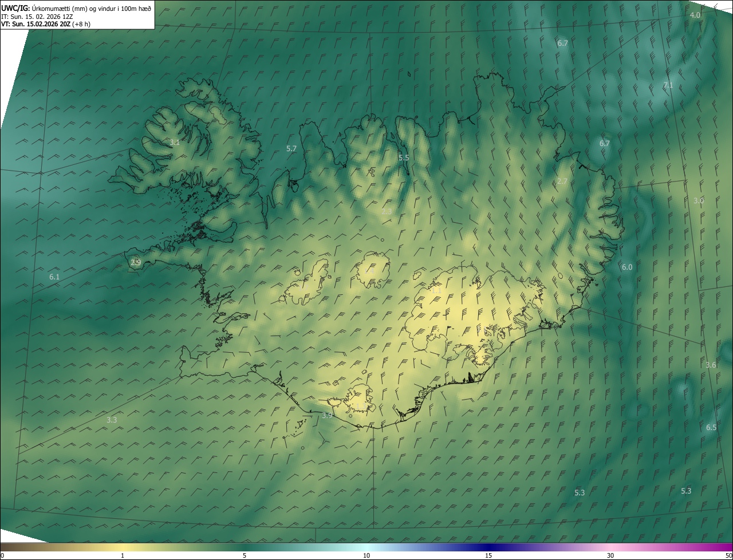Click the 6.0 value label

(x=627, y=267)
